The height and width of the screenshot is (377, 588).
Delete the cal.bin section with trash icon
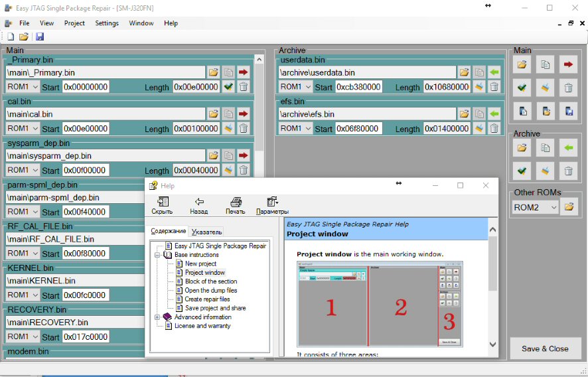[x=244, y=128]
